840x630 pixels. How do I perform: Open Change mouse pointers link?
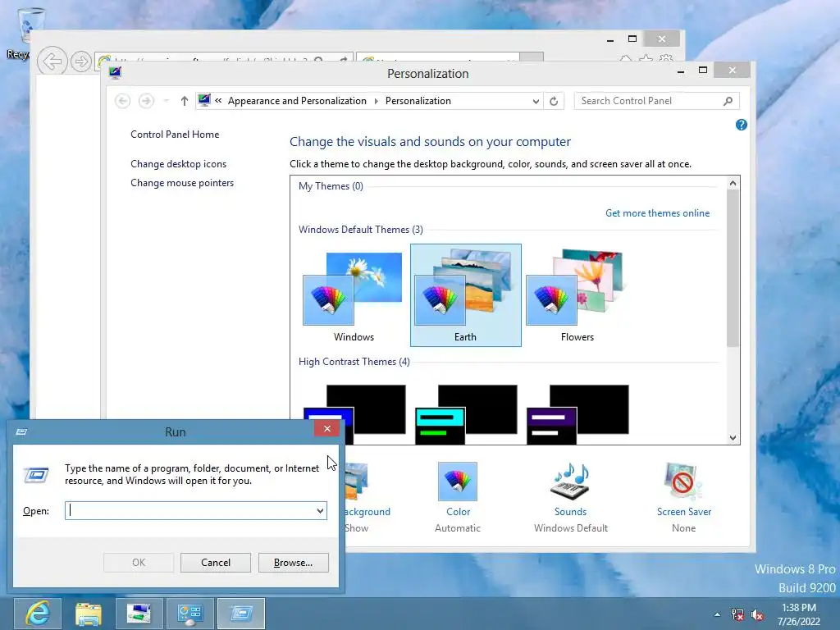[182, 183]
